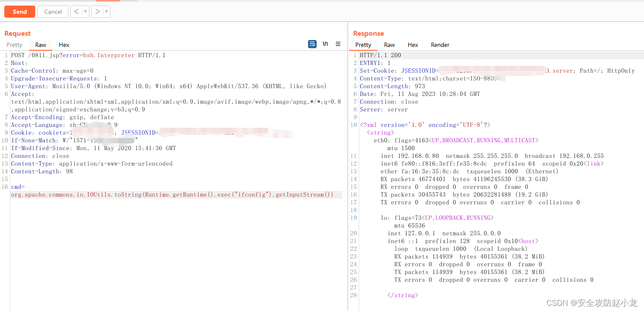
Task: Go back to previous request in history
Action: (x=76, y=12)
